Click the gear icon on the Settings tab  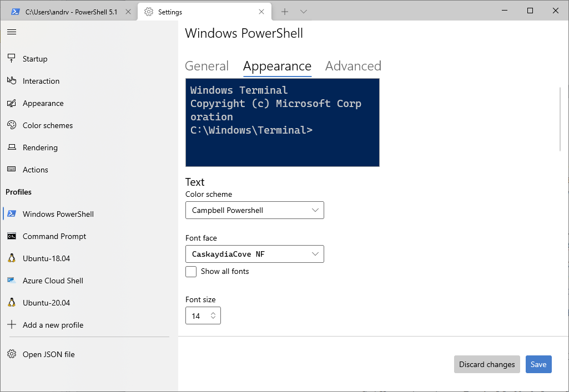pyautogui.click(x=148, y=12)
